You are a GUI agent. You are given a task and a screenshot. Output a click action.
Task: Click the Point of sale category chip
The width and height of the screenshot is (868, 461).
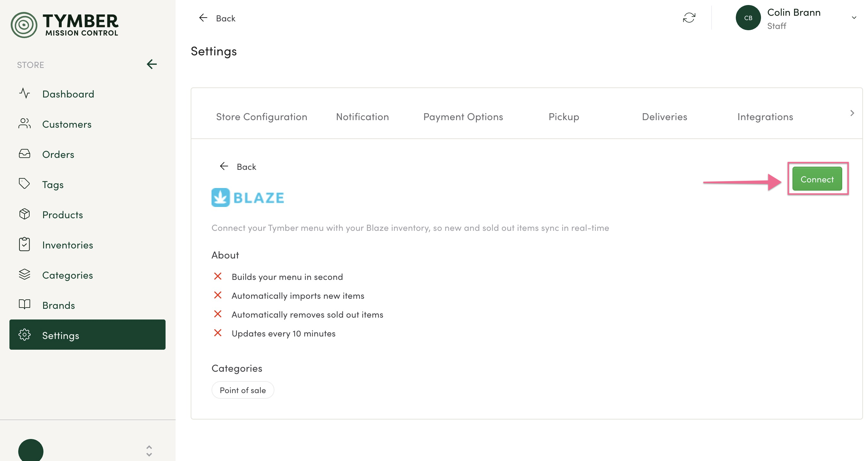[243, 390]
